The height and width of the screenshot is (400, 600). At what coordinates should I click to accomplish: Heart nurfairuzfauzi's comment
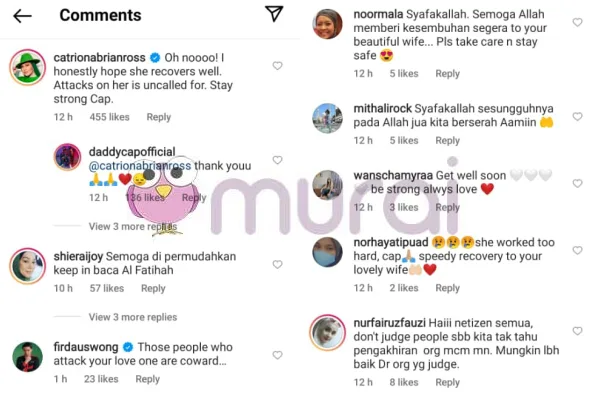[x=577, y=331]
